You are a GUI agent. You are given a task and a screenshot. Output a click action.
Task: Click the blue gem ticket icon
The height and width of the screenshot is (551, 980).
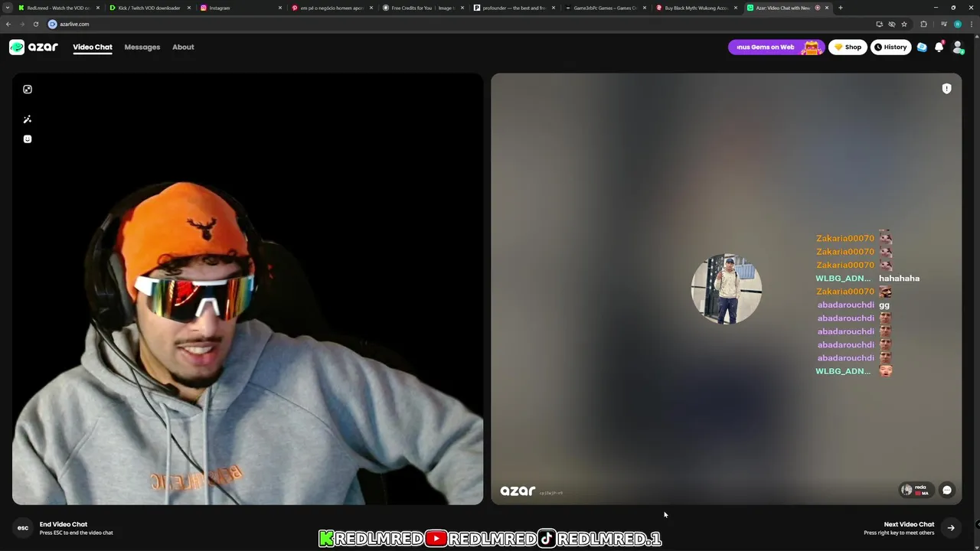tap(922, 47)
